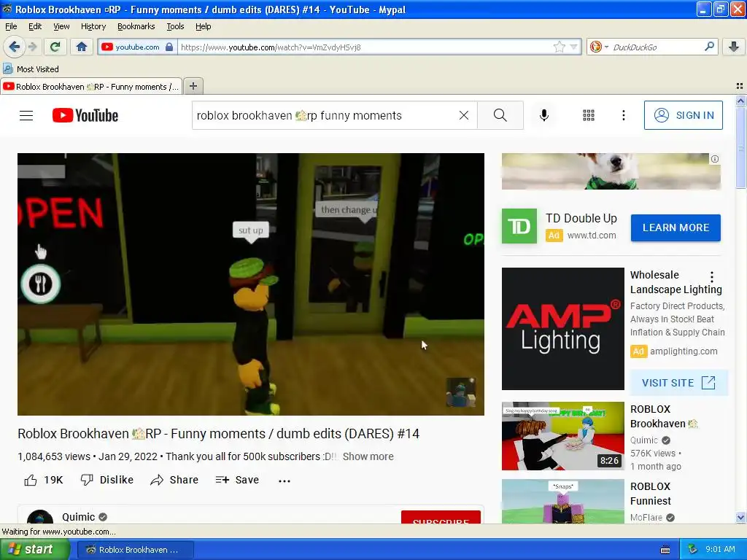Open the Edit menu

pyautogui.click(x=35, y=26)
